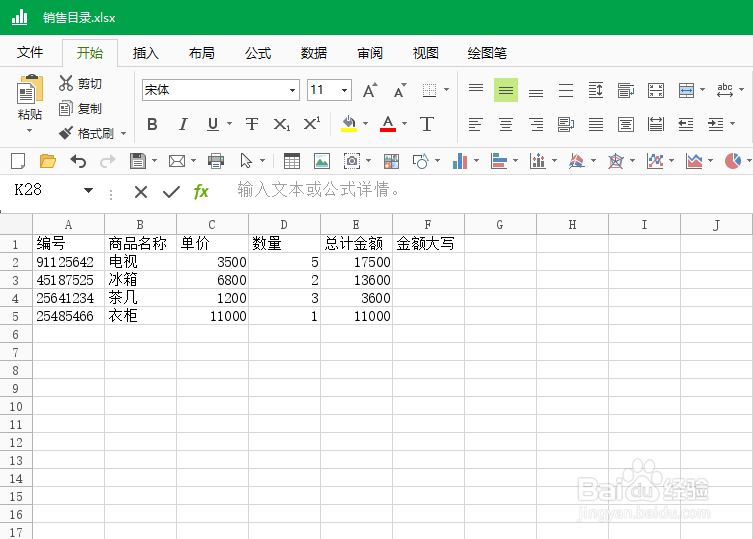Click the screenshot camera icon
The height and width of the screenshot is (539, 753).
352,161
